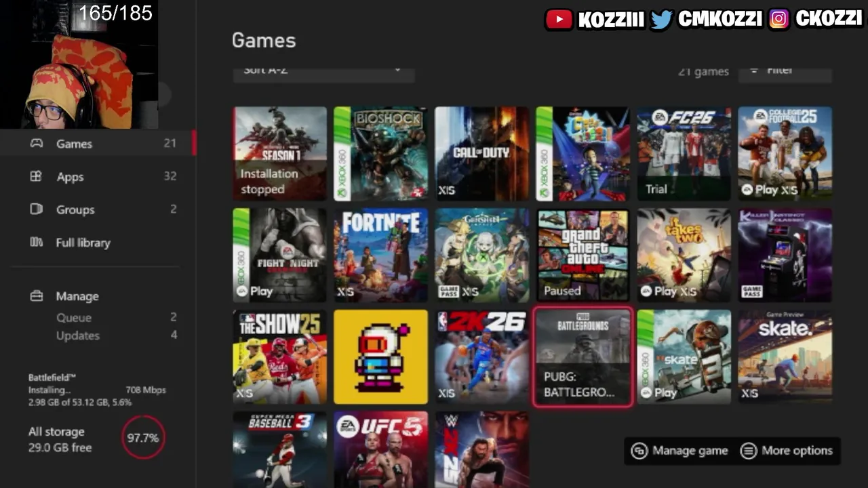Open the Games controller icon in sidebar
Screen dimensions: 868x488
37,143
